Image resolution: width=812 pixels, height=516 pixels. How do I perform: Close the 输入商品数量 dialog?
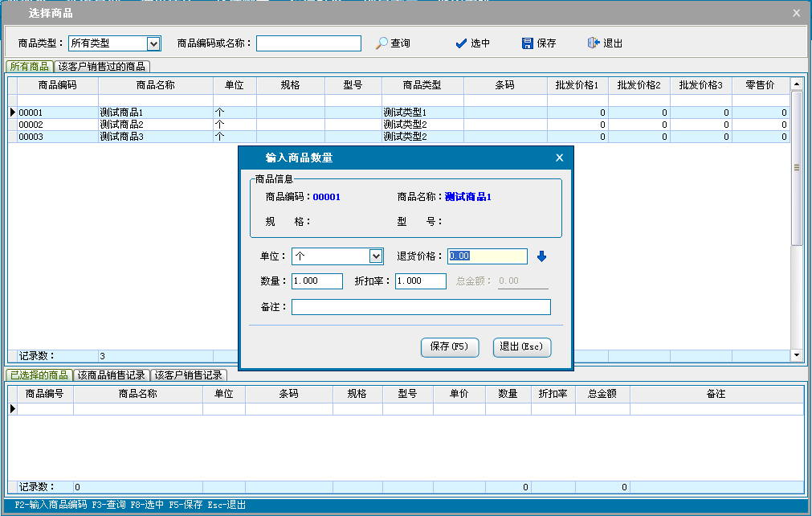560,158
